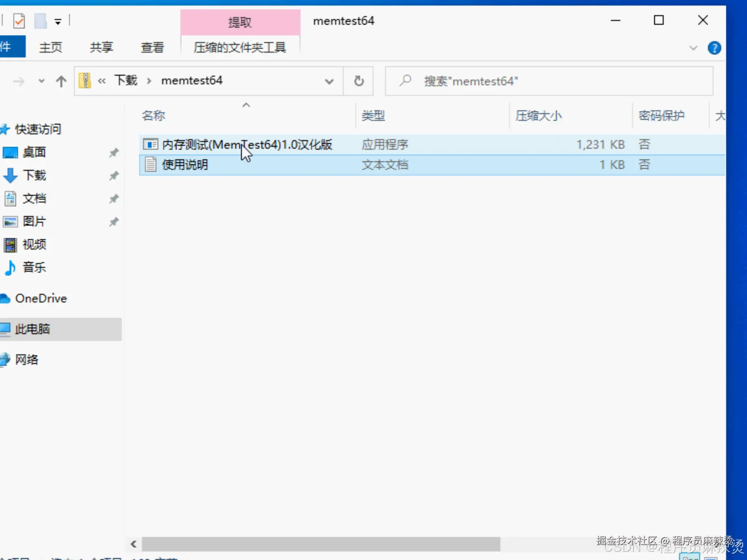Click the zip folder icon in the address bar
Screen dimensions: 747x560
[85, 80]
